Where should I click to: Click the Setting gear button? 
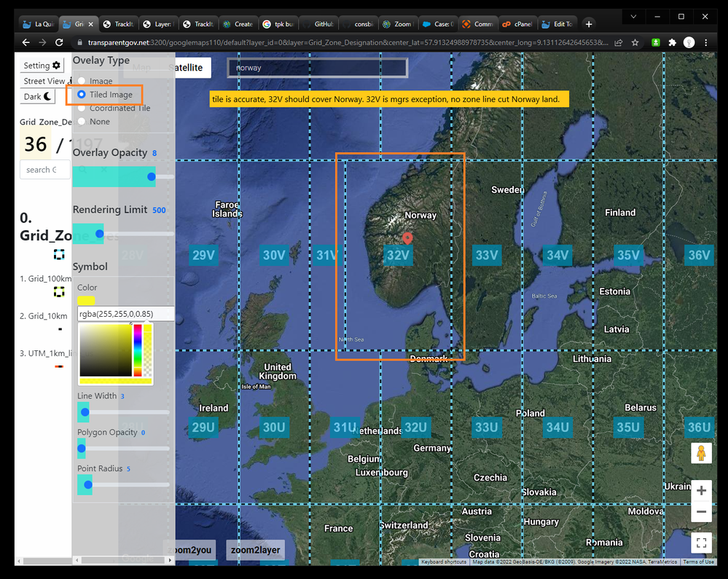click(42, 66)
